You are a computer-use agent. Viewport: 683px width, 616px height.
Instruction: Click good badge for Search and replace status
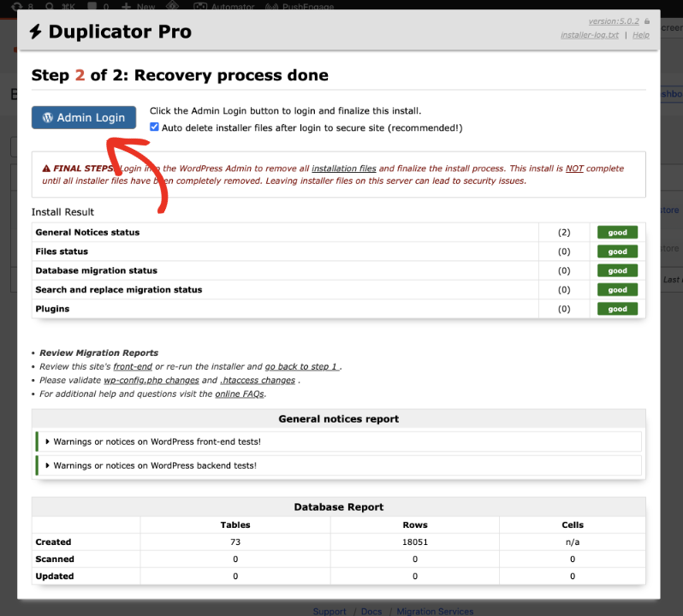(x=617, y=290)
